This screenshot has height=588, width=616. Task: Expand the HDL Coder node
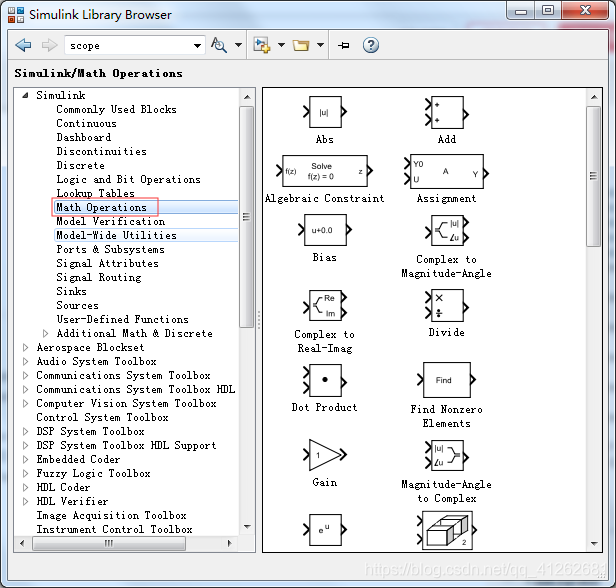[x=26, y=487]
